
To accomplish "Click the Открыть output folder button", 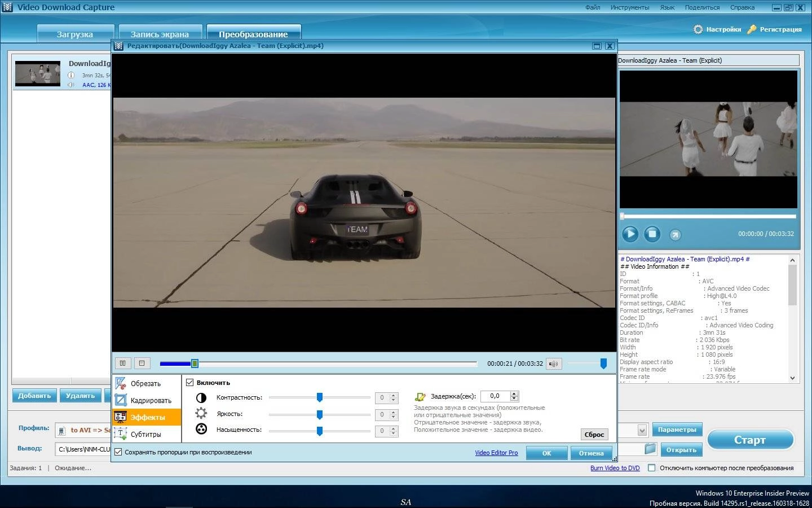I will (681, 450).
